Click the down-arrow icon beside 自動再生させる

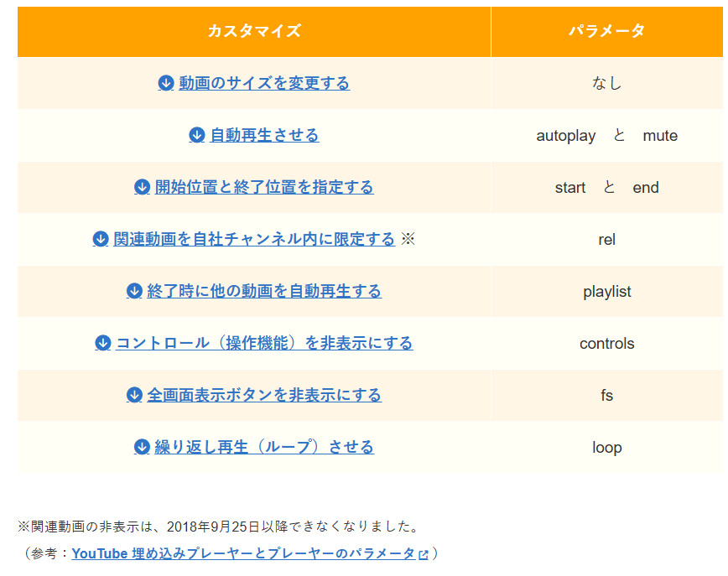click(x=197, y=135)
